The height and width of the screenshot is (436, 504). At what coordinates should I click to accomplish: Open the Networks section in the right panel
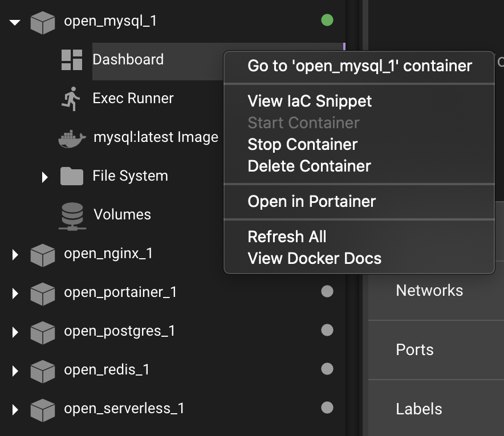[x=429, y=291]
